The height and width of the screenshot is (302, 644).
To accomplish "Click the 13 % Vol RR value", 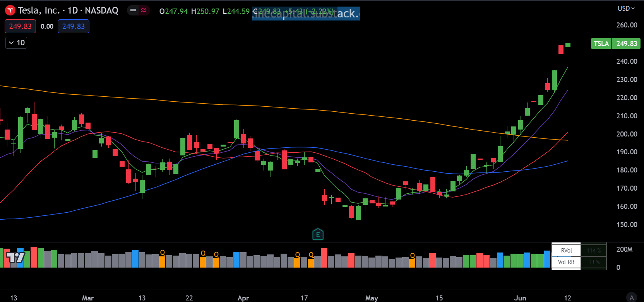I will 594,262.
